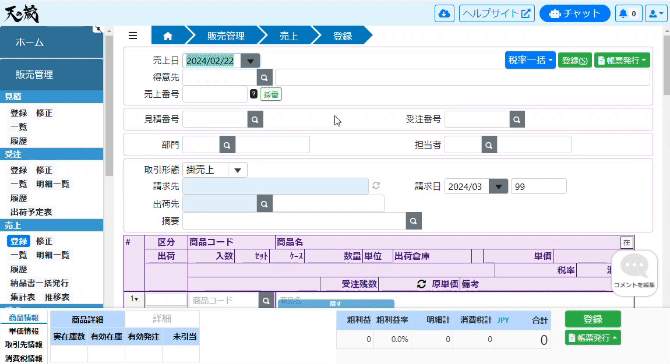Viewport: 670px width, 364px height.
Task: Switch to the 詳細 tab
Action: [162, 319]
